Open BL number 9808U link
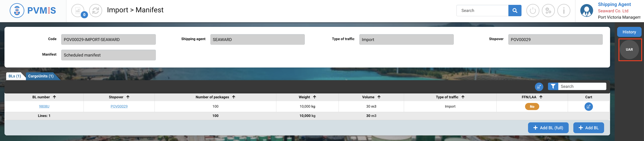This screenshot has height=141, width=644. tap(44, 106)
